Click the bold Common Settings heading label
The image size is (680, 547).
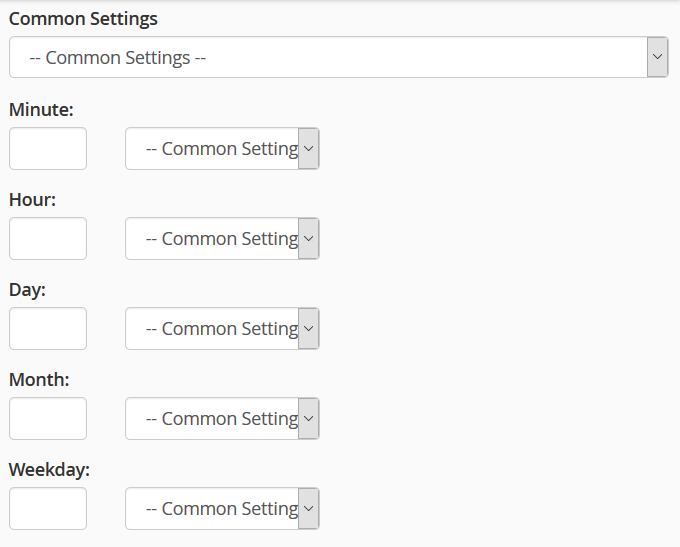click(83, 19)
